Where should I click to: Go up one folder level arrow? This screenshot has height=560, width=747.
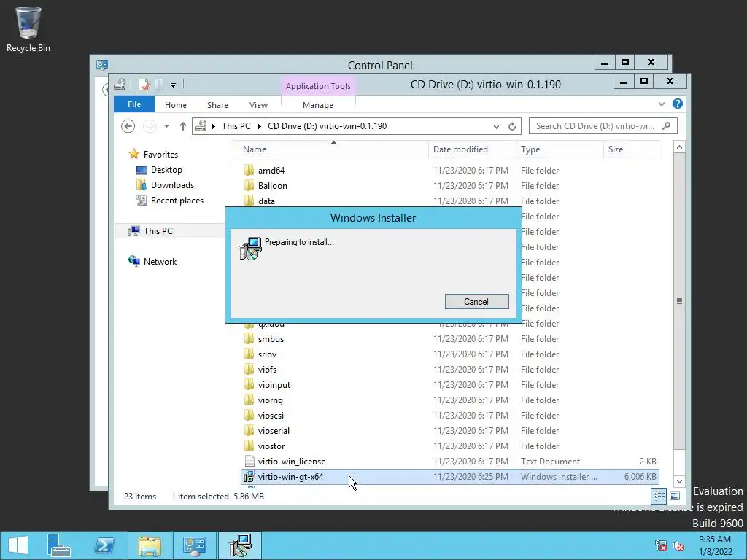[183, 126]
